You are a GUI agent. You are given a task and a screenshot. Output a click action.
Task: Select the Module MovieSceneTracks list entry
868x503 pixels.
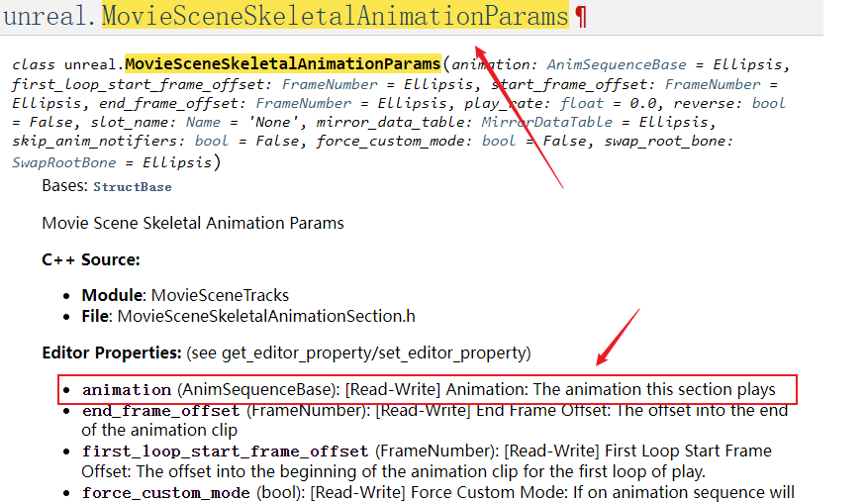tap(185, 295)
